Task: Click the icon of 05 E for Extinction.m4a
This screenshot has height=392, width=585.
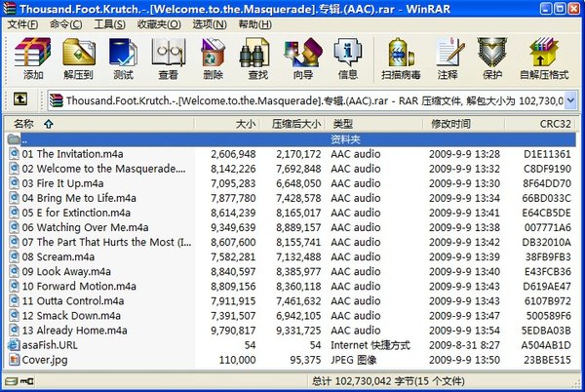Action: 14,213
